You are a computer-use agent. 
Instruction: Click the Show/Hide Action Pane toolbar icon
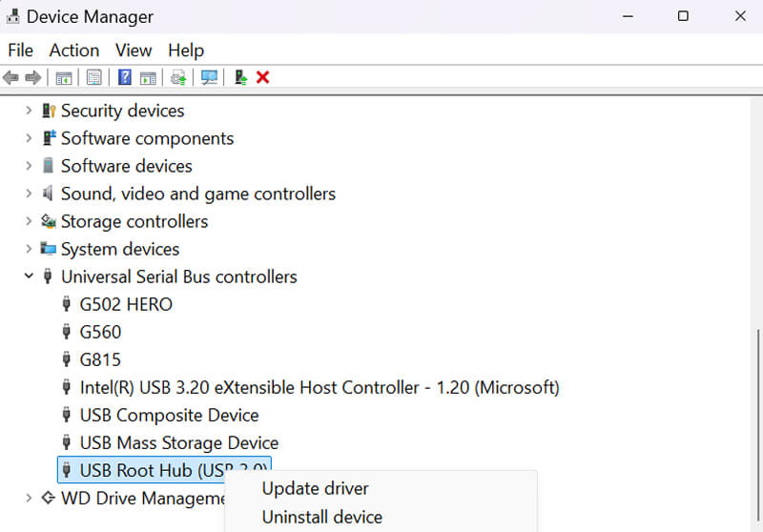coord(148,78)
